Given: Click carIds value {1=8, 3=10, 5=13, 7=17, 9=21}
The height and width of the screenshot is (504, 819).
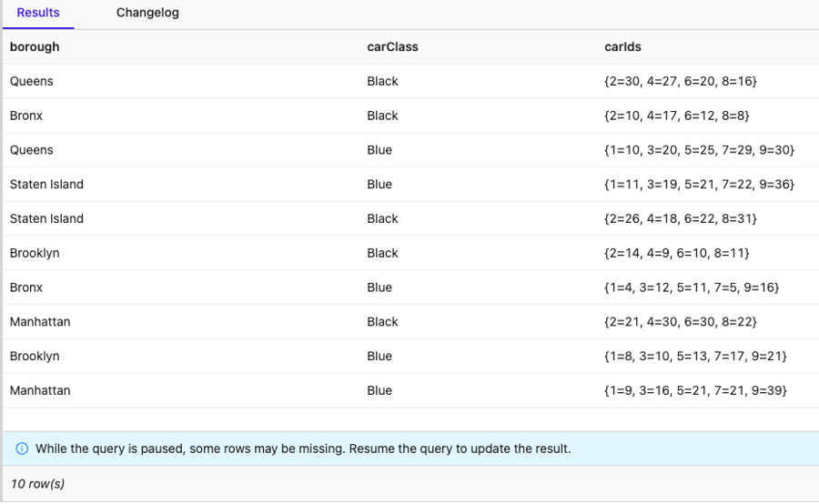Looking at the screenshot, I should tap(695, 357).
